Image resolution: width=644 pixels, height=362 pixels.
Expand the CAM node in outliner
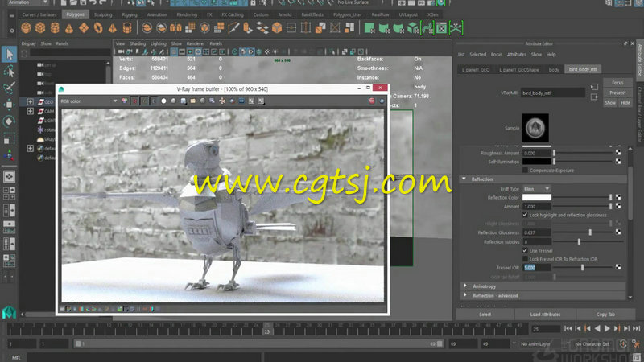tap(31, 111)
